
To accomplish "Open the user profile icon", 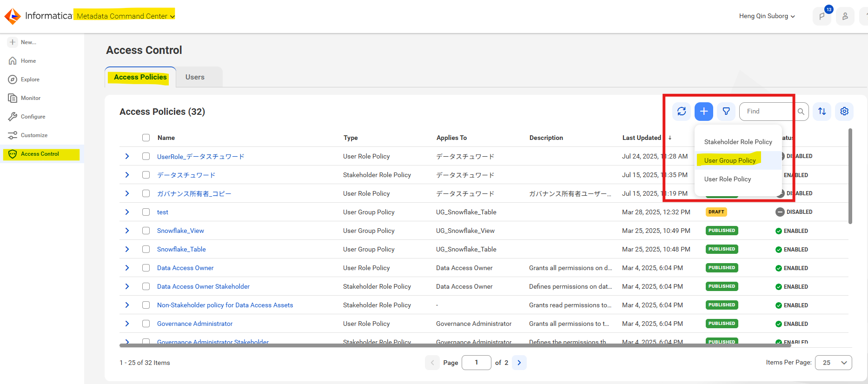I will (x=845, y=16).
